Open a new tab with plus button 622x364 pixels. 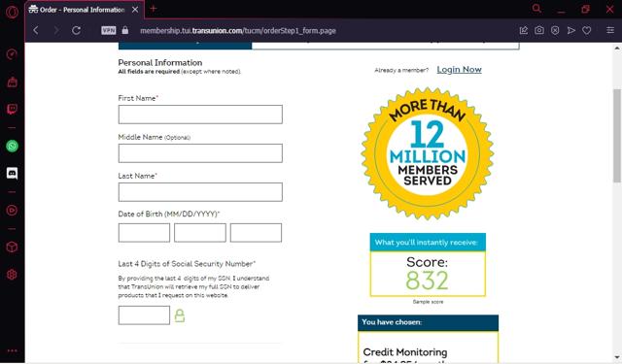[154, 9]
